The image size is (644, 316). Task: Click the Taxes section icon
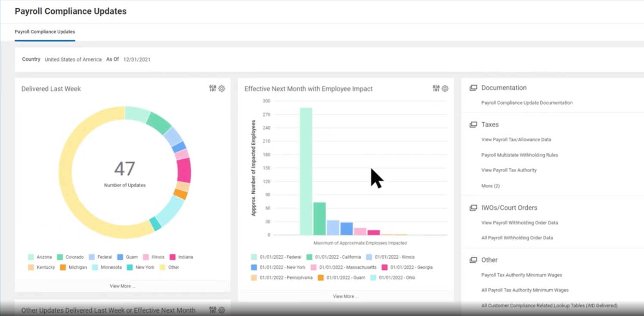[473, 125]
